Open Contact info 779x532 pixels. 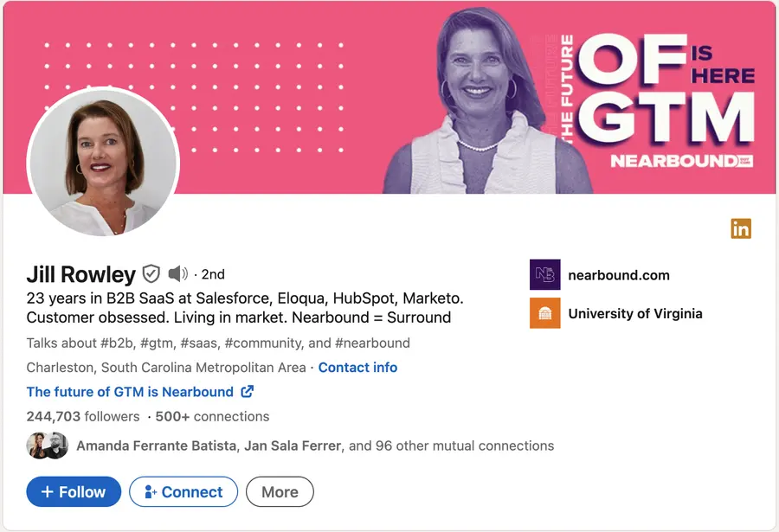(357, 367)
